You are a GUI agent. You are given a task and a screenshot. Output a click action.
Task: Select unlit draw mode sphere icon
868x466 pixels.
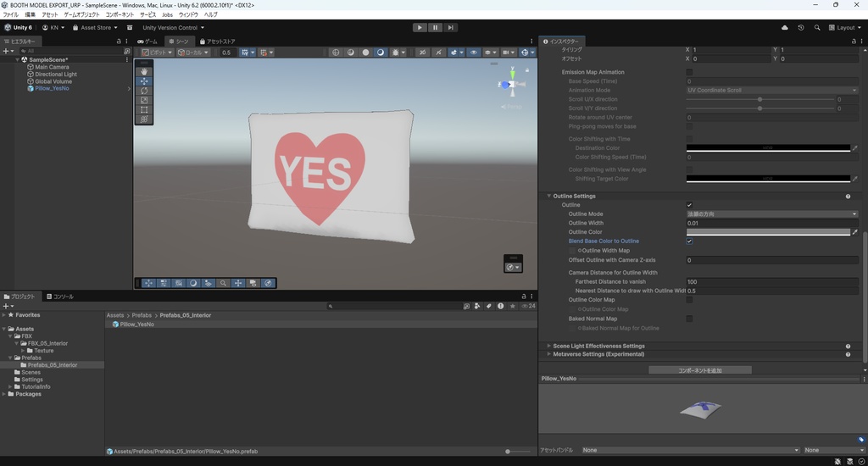[x=365, y=53]
